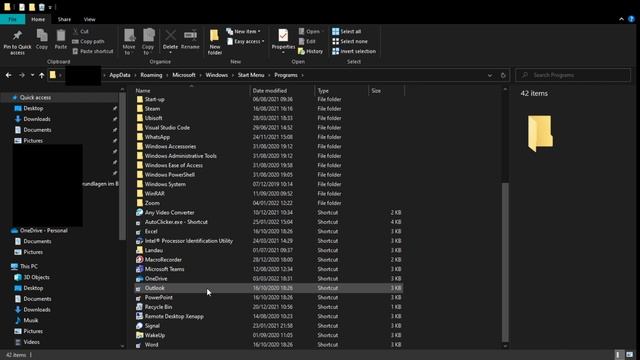
Task: Click the Cut scissors icon
Action: tap(76, 31)
